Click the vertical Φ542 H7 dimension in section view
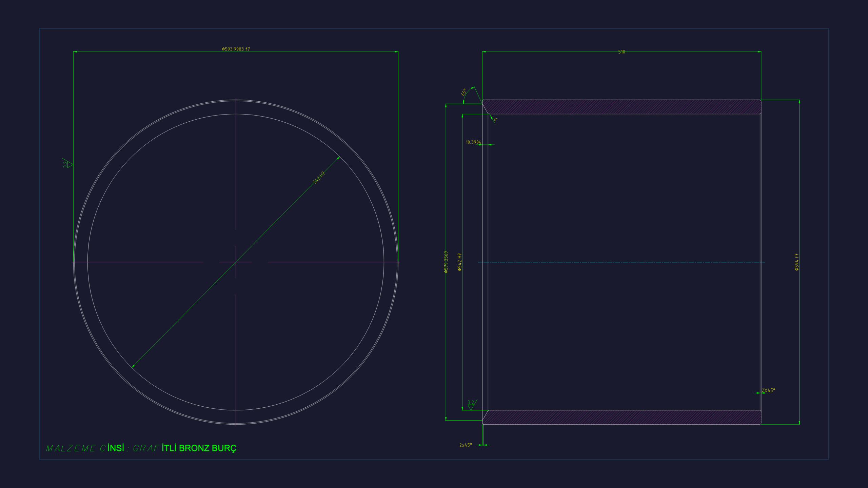 459,262
